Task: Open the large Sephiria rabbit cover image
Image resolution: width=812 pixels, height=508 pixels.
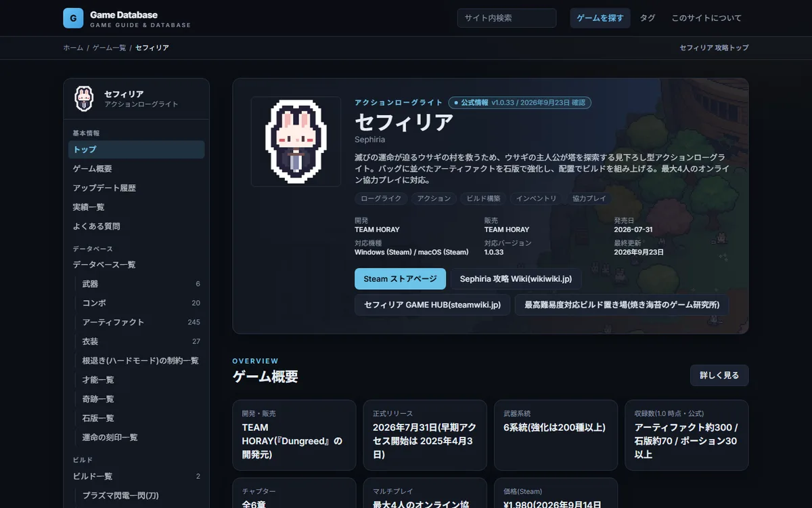Action: 296,142
